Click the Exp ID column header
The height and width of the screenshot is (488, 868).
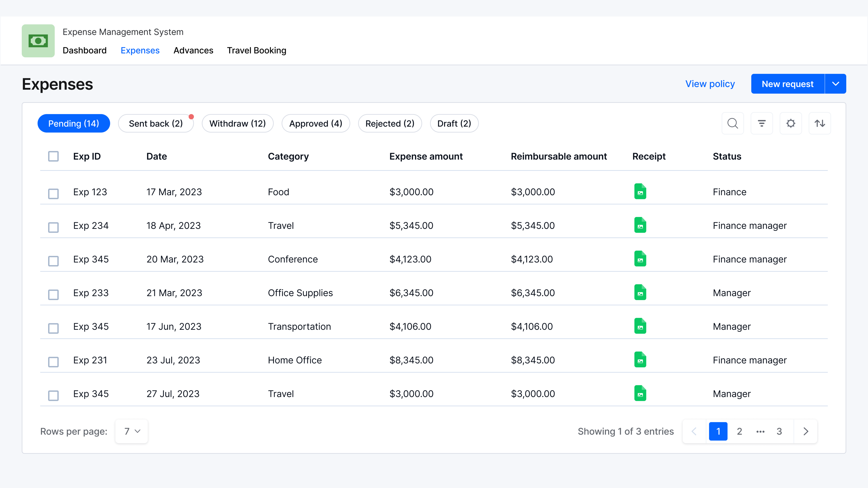87,156
